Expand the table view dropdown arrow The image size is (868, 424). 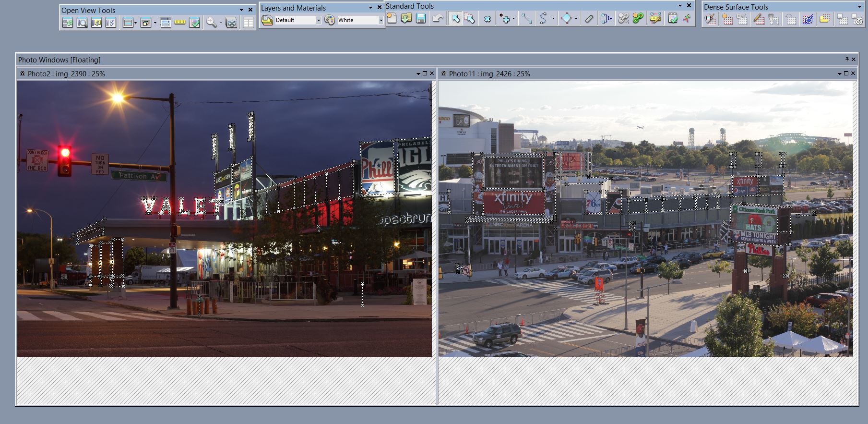click(x=135, y=23)
